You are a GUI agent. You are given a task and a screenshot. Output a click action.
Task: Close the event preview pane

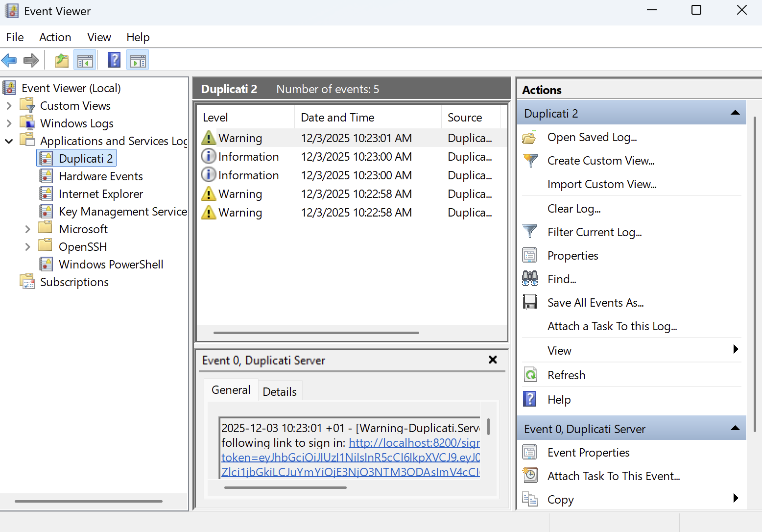tap(493, 360)
